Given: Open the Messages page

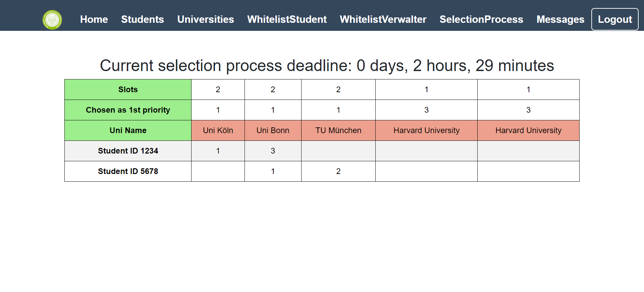Looking at the screenshot, I should click(560, 19).
